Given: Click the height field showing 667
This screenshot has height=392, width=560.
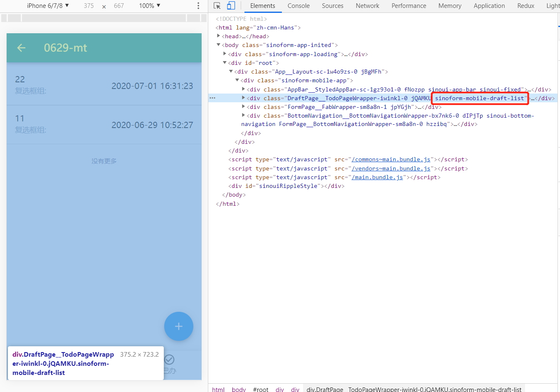Looking at the screenshot, I should [x=119, y=6].
